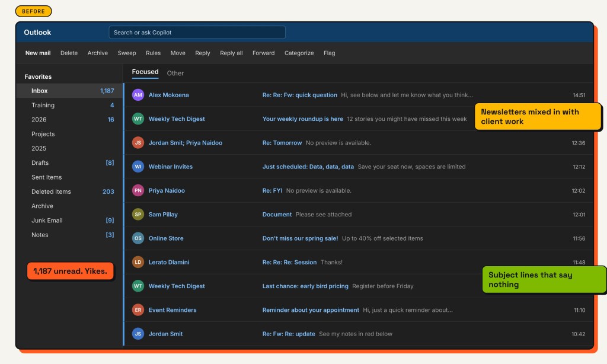Switch to the Focused tab
Image resolution: width=607 pixels, height=364 pixels.
145,72
